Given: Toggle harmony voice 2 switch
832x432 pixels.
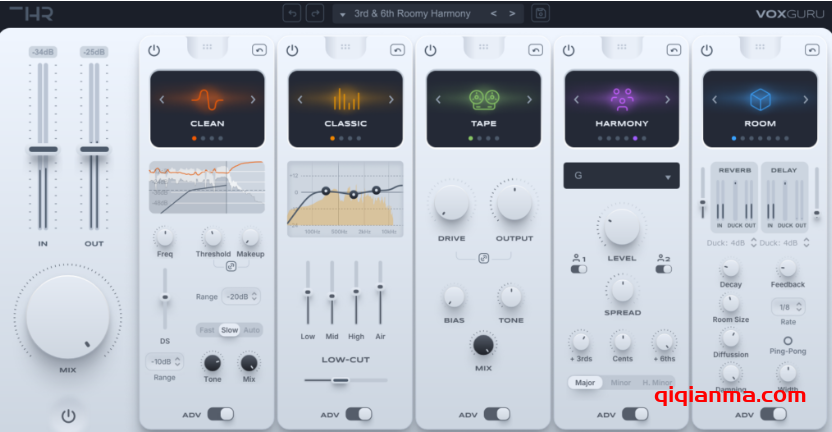Looking at the screenshot, I should (664, 269).
